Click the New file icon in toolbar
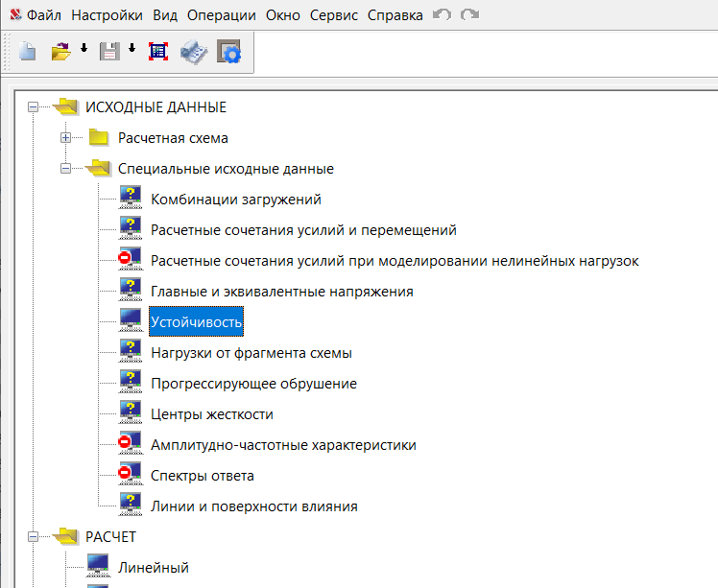Screen dimensions: 718x588 pos(28,51)
